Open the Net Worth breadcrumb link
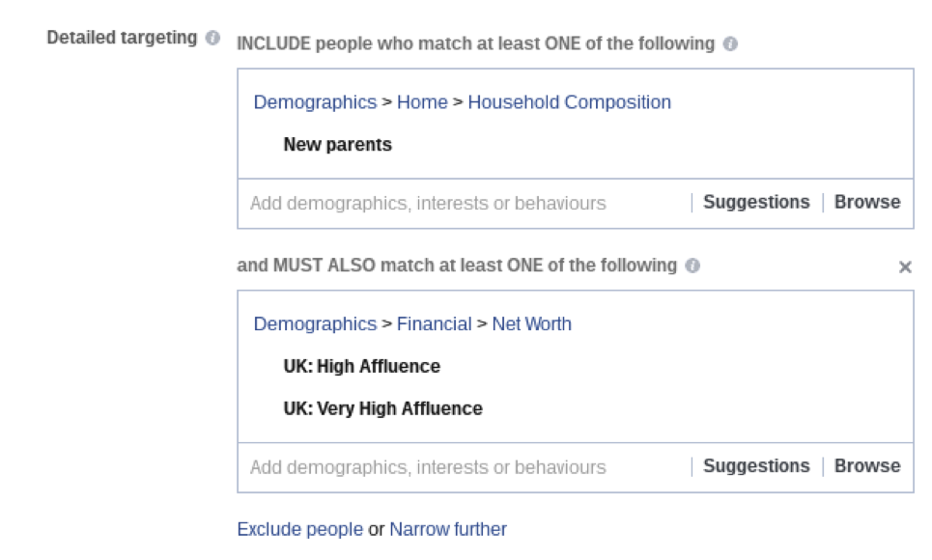 click(531, 324)
